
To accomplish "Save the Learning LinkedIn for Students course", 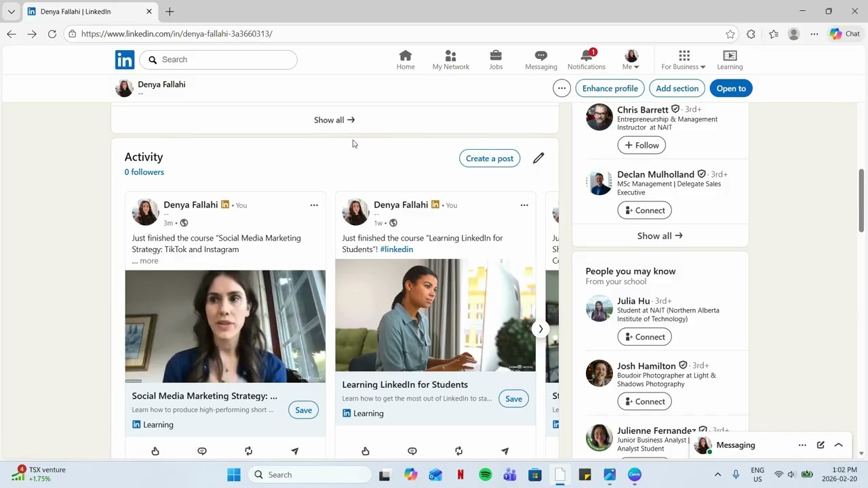I will pyautogui.click(x=513, y=399).
